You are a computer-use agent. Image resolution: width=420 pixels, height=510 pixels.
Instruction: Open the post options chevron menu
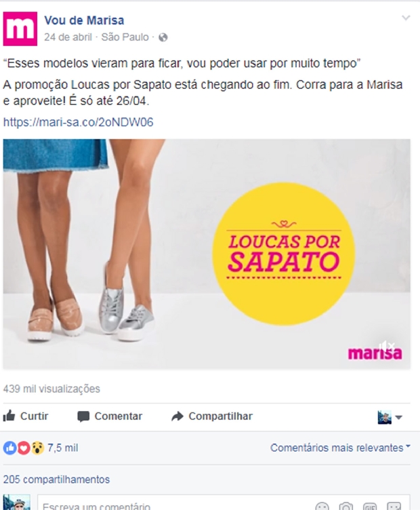406,18
